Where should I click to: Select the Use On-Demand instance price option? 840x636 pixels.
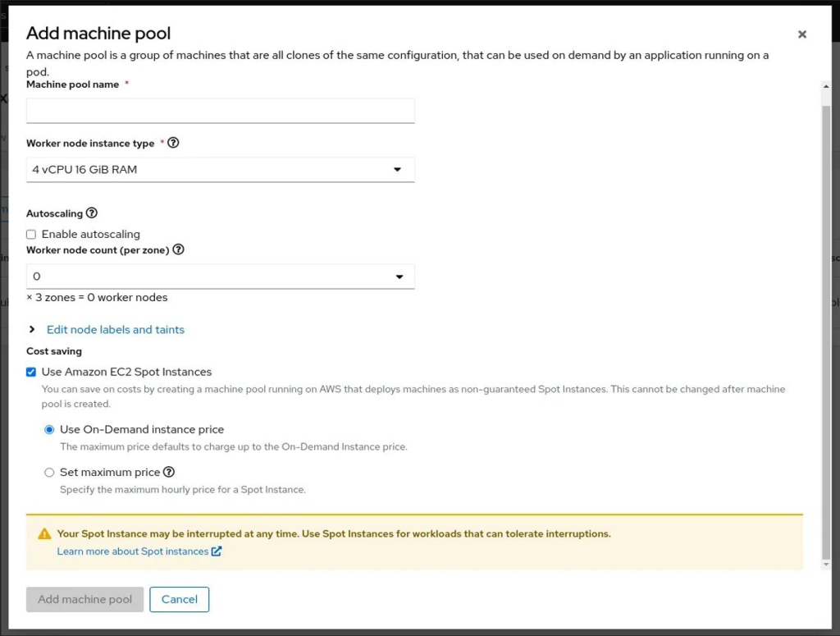click(x=49, y=429)
